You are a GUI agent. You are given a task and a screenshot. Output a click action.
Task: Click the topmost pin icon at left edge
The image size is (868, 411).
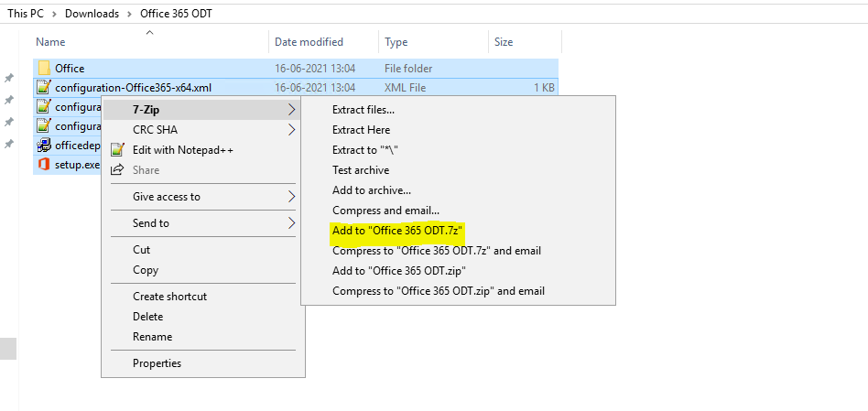(x=9, y=78)
